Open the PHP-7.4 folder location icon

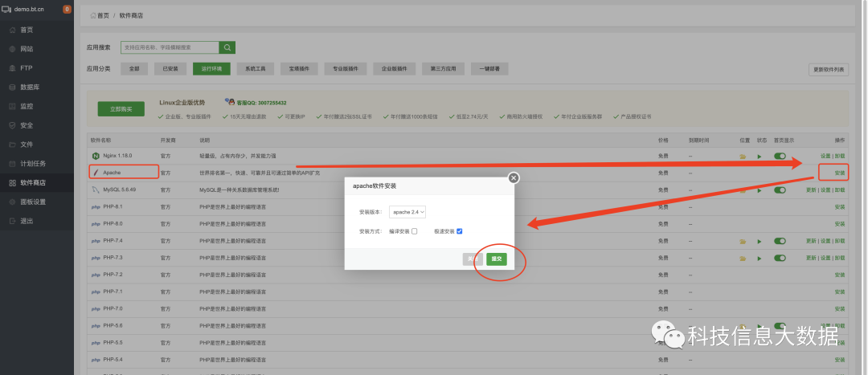pos(743,241)
